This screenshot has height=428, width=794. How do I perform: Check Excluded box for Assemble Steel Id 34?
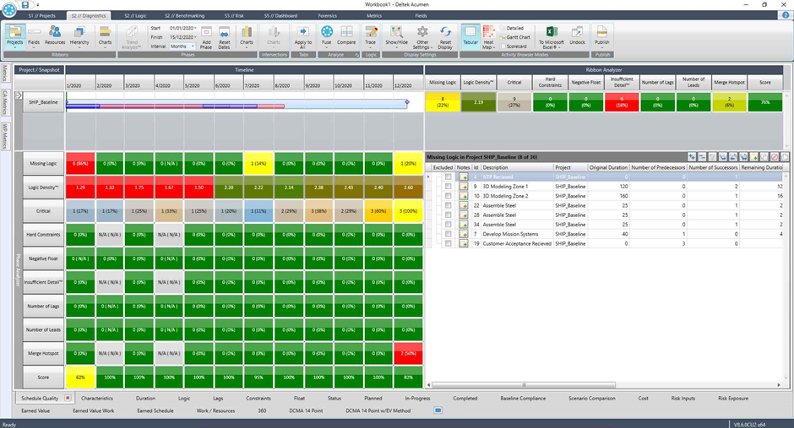click(448, 224)
